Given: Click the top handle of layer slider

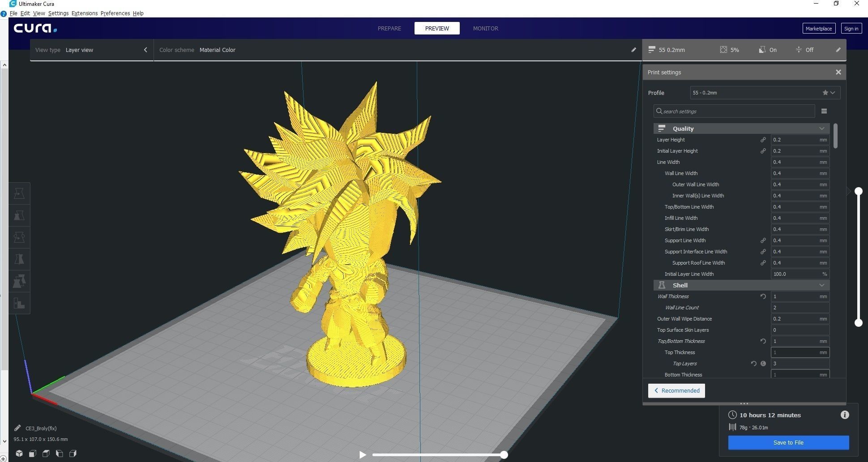Looking at the screenshot, I should (x=858, y=191).
